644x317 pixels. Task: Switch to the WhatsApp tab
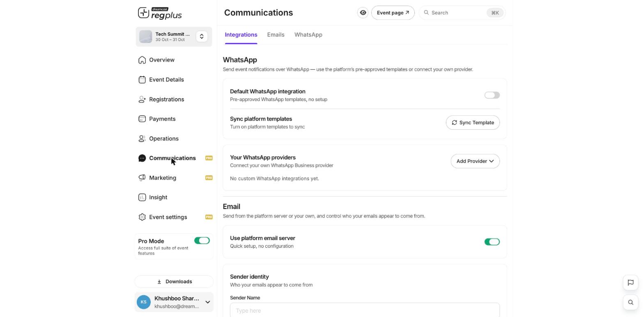(x=308, y=35)
